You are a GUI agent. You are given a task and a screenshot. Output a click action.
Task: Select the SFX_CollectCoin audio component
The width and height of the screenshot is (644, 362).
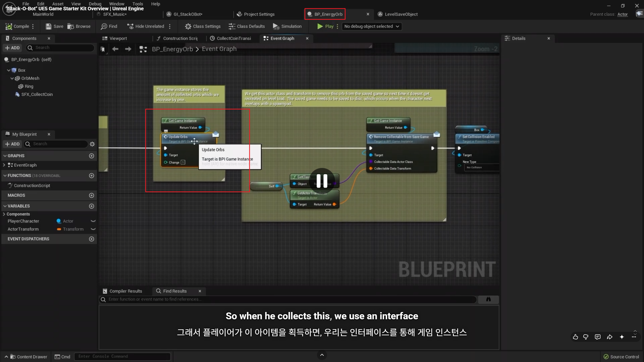(34, 95)
